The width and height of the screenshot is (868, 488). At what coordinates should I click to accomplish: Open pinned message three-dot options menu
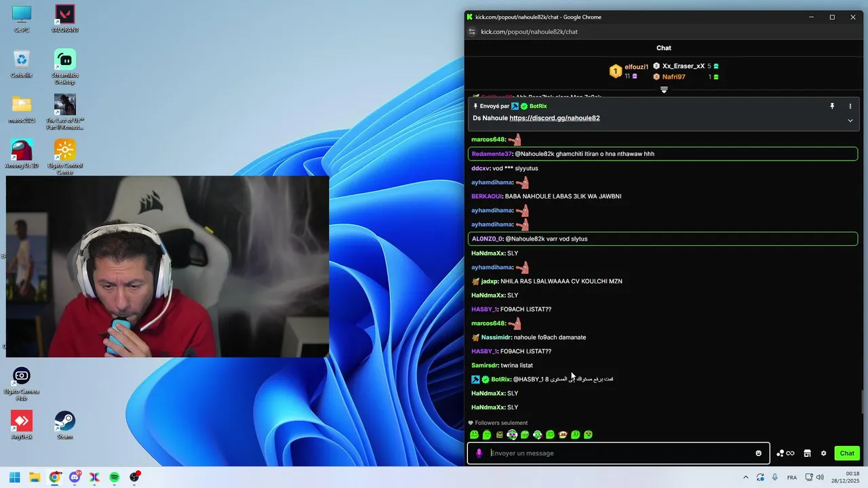click(850, 106)
